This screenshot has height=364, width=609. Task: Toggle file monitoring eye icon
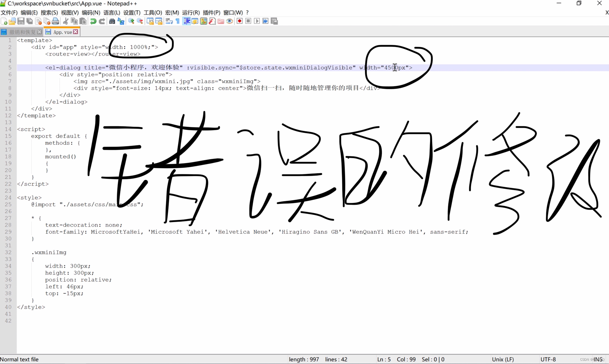point(230,21)
